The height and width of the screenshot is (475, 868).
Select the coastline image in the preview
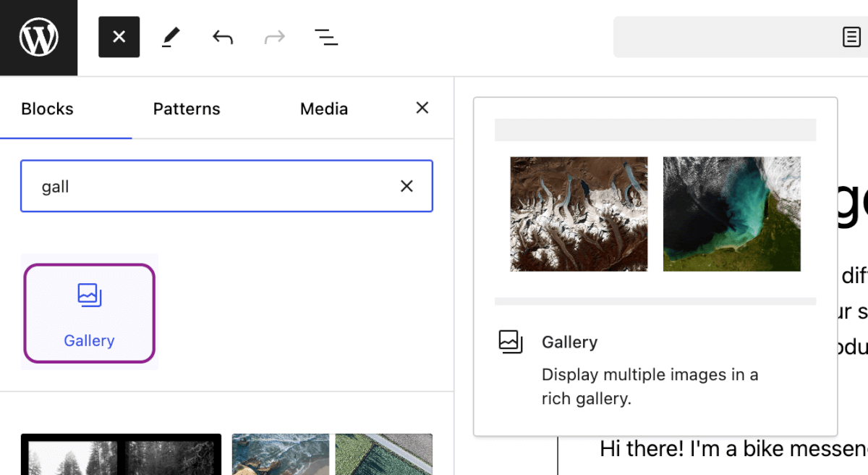[731, 214]
